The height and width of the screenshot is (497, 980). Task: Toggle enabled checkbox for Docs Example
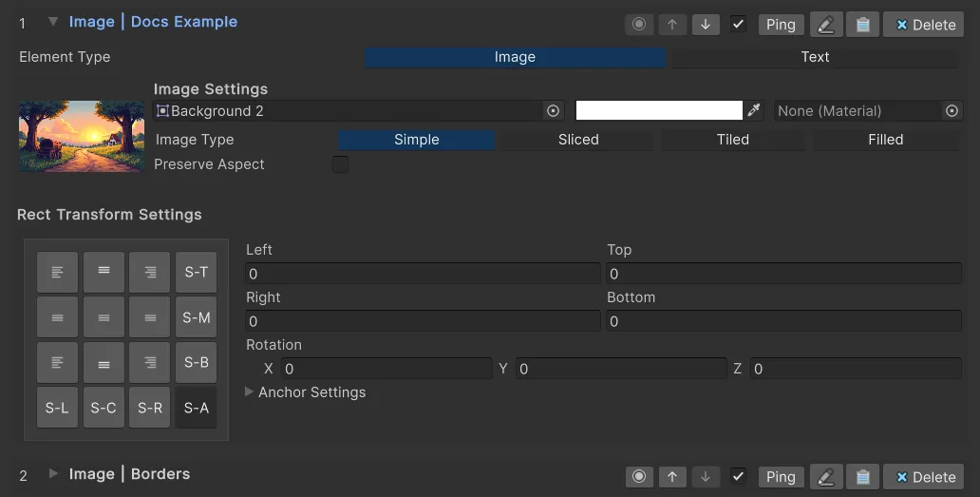(738, 25)
